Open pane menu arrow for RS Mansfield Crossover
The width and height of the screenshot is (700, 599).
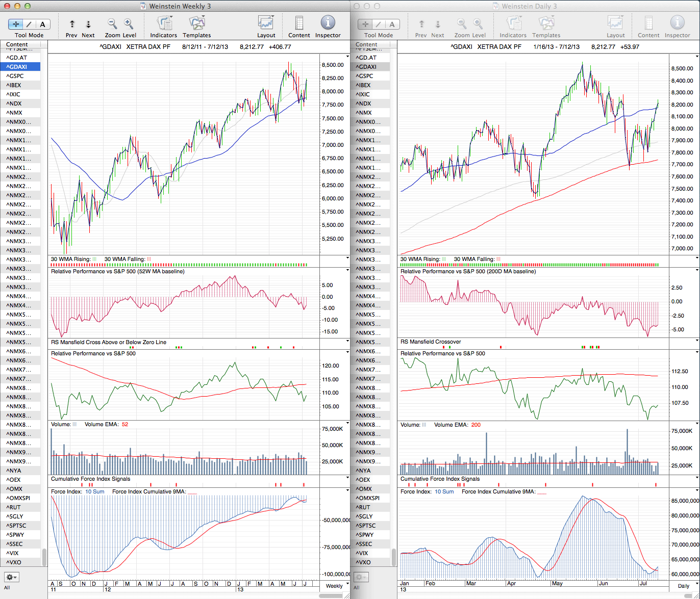697,341
